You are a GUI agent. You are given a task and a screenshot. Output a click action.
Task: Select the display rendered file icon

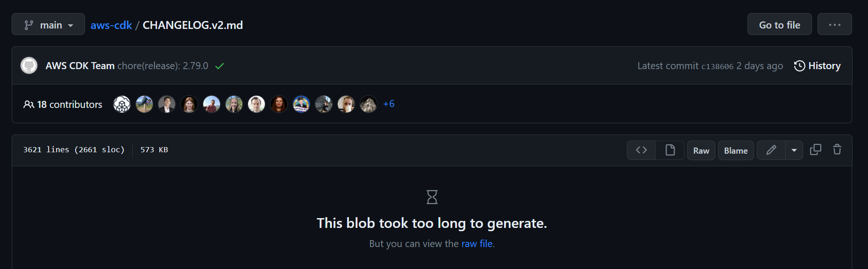tap(670, 150)
